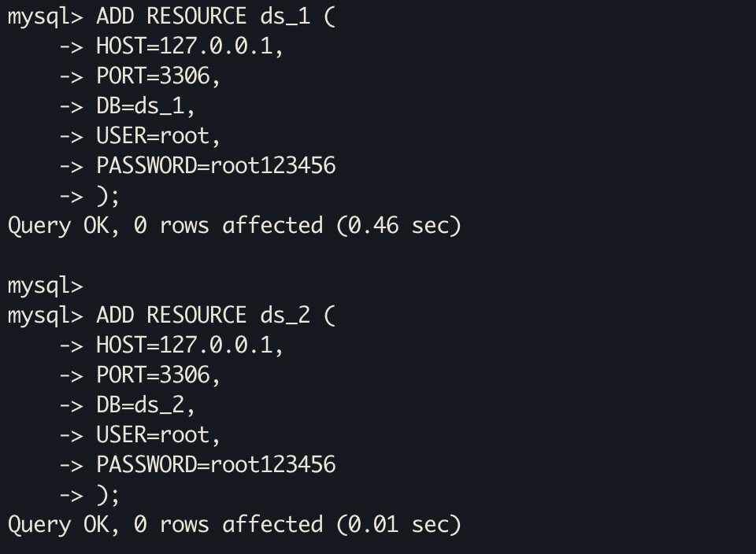Click the first USER=root line
756x554 pixels.
coord(140,136)
